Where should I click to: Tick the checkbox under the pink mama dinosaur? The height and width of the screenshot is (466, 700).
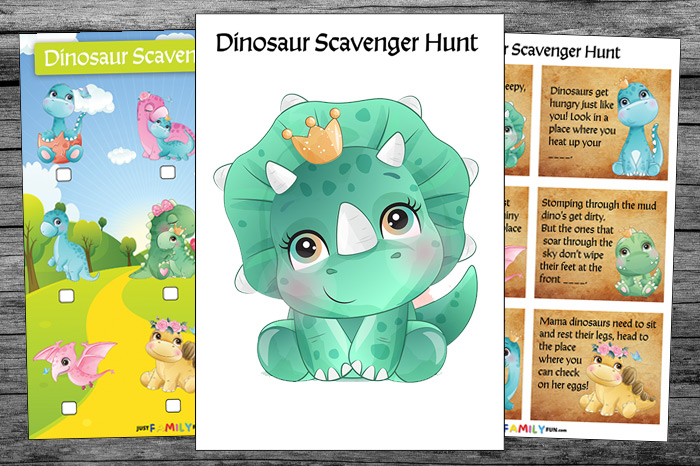point(168,172)
